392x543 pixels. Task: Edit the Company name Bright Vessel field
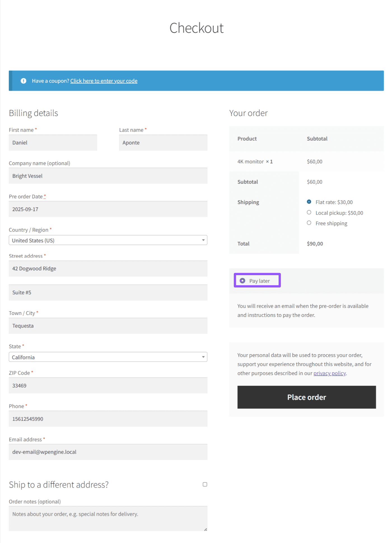[108, 176]
